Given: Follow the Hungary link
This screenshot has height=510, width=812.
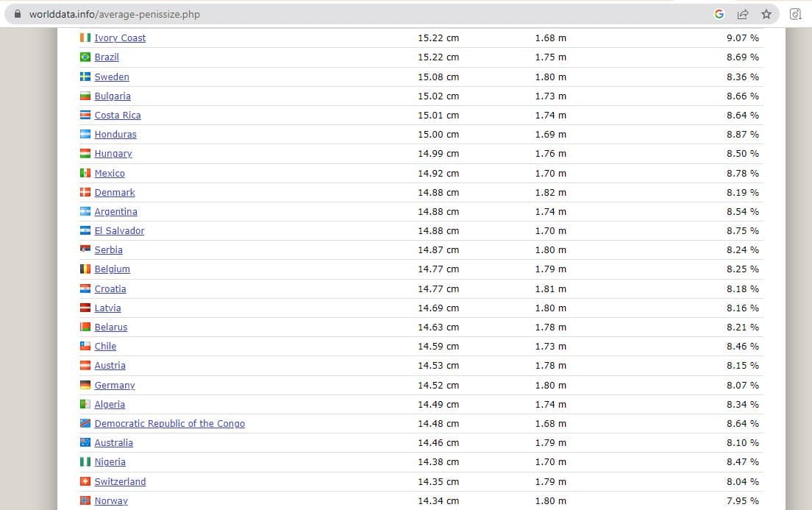Looking at the screenshot, I should [113, 153].
